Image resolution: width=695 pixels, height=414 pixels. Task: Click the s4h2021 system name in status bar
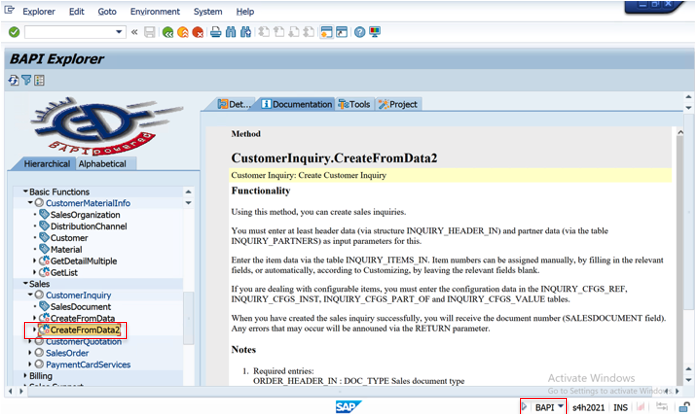point(588,407)
